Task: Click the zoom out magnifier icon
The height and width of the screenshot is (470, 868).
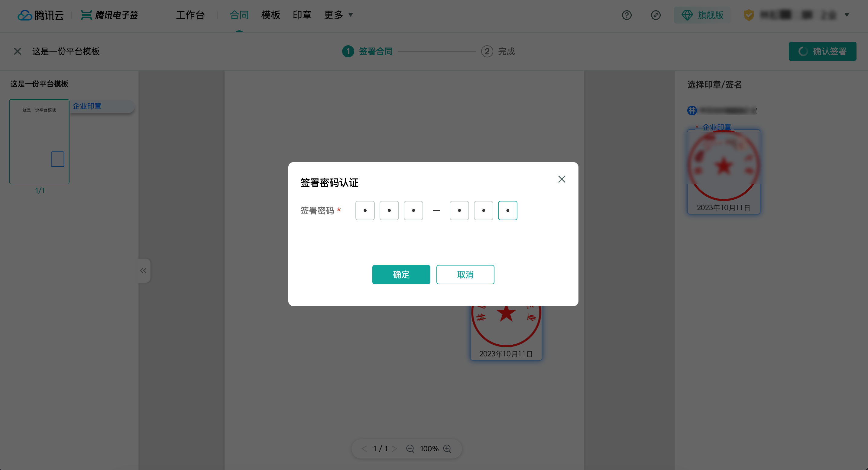Action: 410,449
